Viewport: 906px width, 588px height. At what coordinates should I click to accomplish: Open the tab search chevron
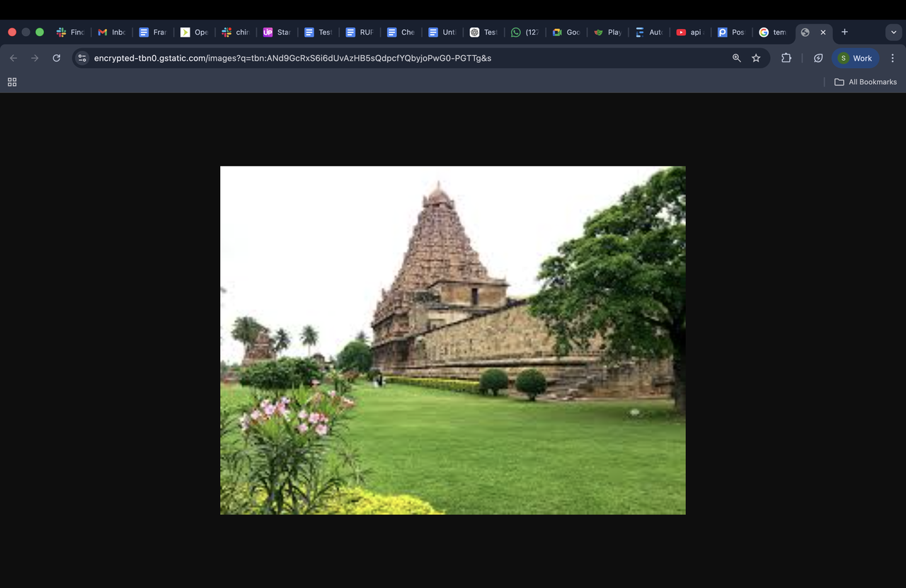tap(893, 32)
